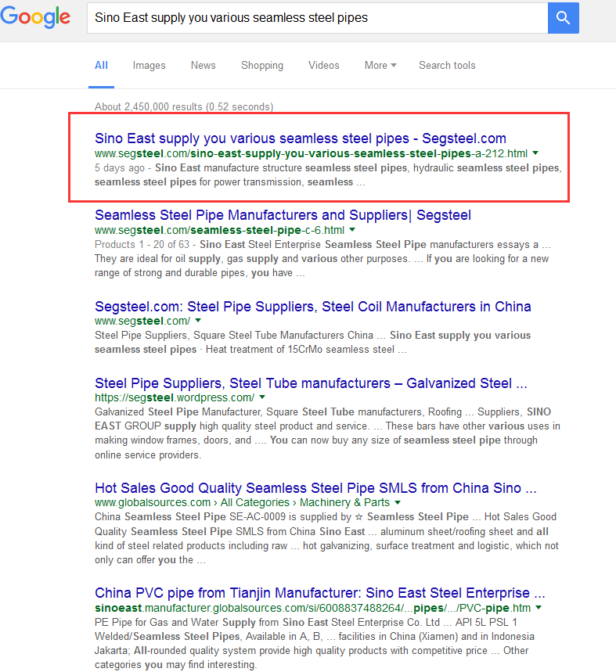616x672 pixels.
Task: Expand arrow next to a-212.html URL
Action: pyautogui.click(x=535, y=153)
